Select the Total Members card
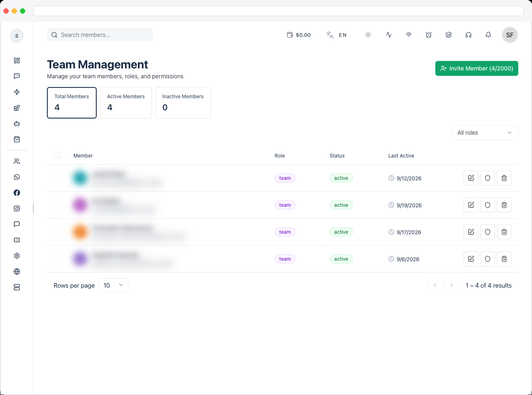The height and width of the screenshot is (395, 532). tap(72, 103)
